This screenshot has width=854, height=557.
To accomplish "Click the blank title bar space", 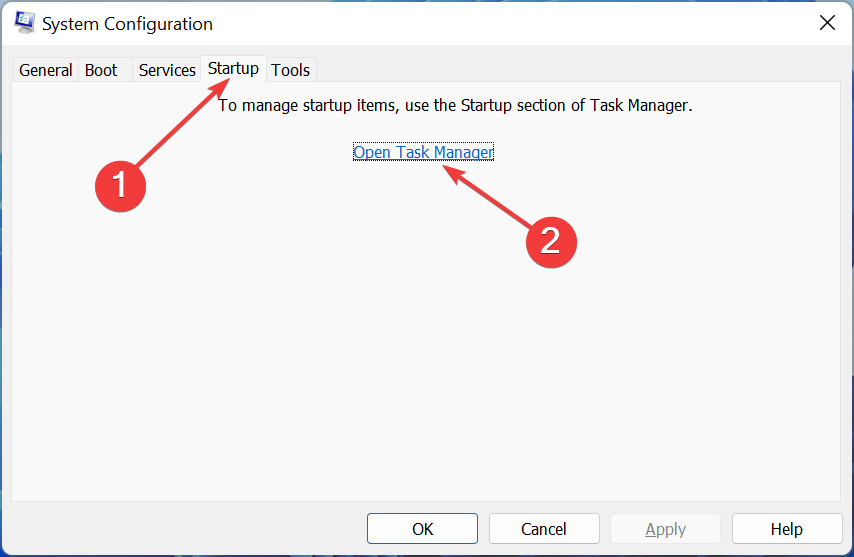I will pyautogui.click(x=500, y=23).
